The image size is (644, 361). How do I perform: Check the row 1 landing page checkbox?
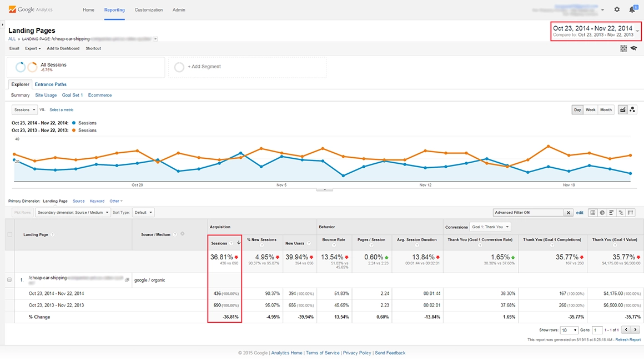pos(9,280)
